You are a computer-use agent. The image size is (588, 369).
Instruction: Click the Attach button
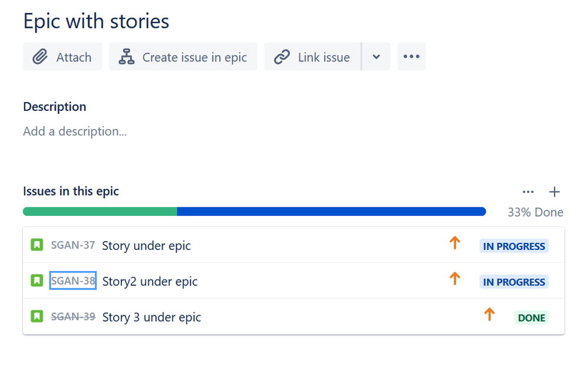point(62,57)
